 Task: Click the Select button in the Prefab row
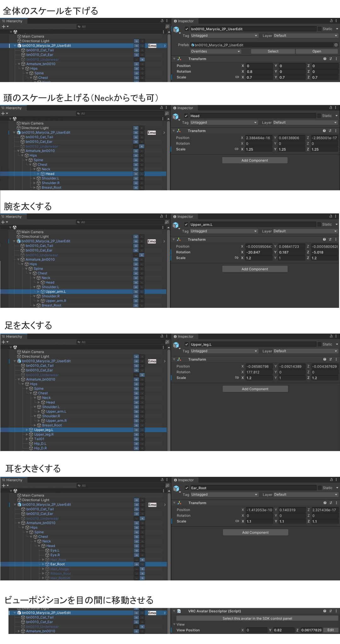pos(273,51)
